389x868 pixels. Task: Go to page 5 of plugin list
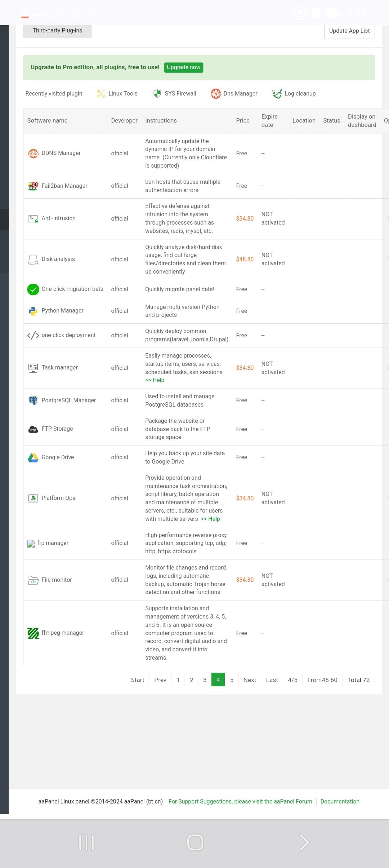coord(232,680)
